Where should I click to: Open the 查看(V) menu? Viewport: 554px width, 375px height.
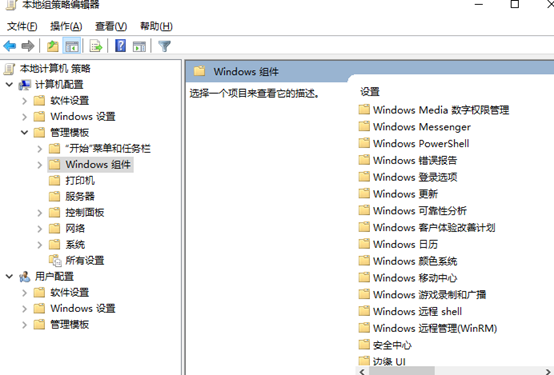[111, 27]
